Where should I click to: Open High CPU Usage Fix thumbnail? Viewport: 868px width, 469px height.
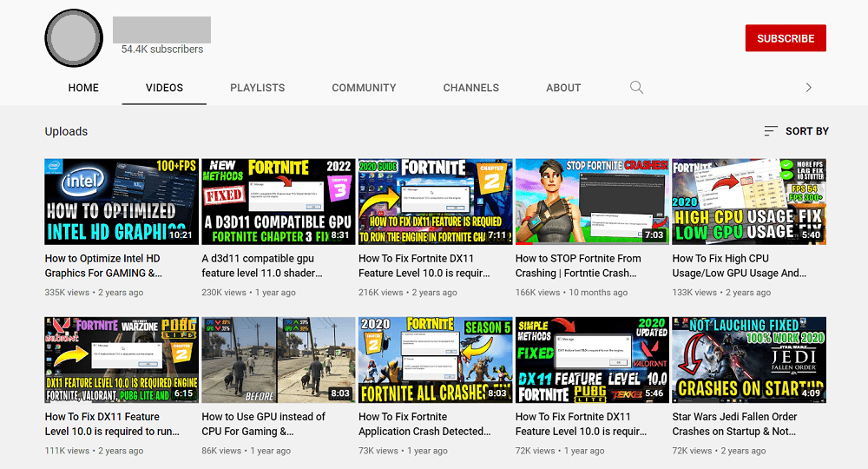click(749, 201)
